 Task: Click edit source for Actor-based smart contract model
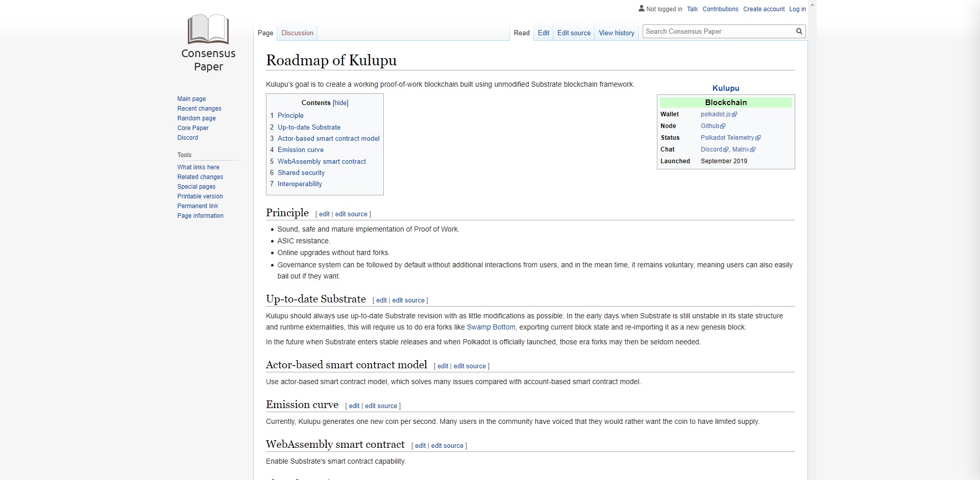click(470, 366)
